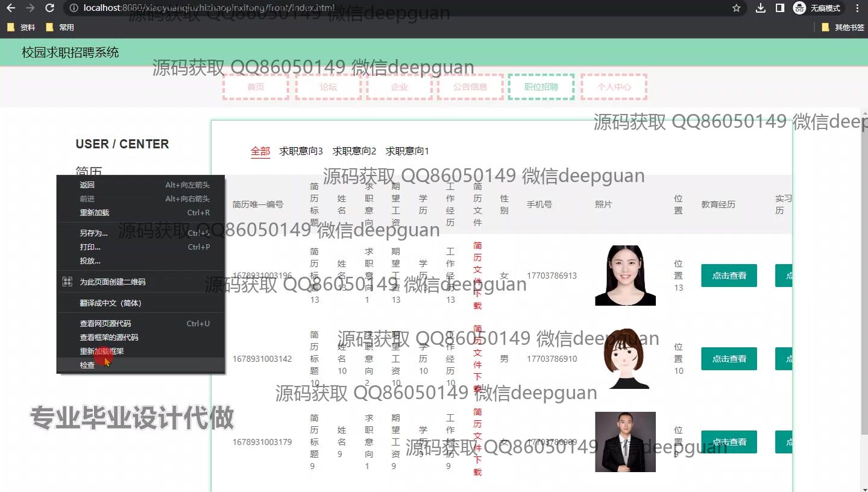Viewport: 868px width, 492px height.
Task: Switch to the 求职意向3 filter tab
Action: 301,151
